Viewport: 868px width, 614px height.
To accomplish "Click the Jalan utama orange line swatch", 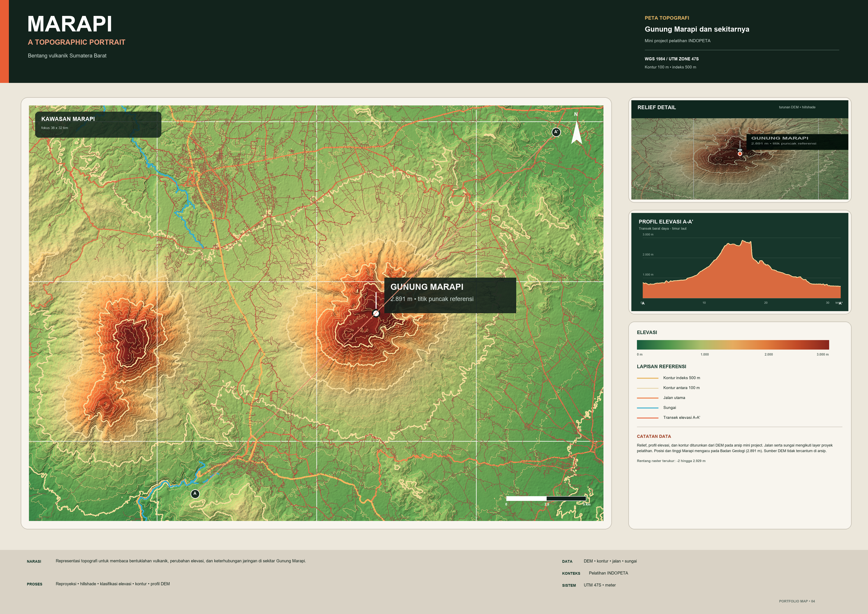I will coord(648,398).
